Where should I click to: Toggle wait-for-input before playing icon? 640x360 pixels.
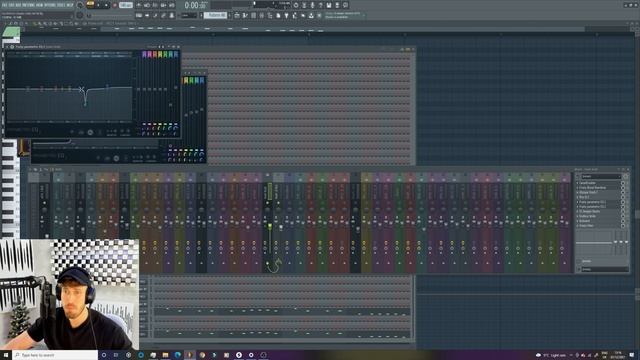click(x=147, y=5)
